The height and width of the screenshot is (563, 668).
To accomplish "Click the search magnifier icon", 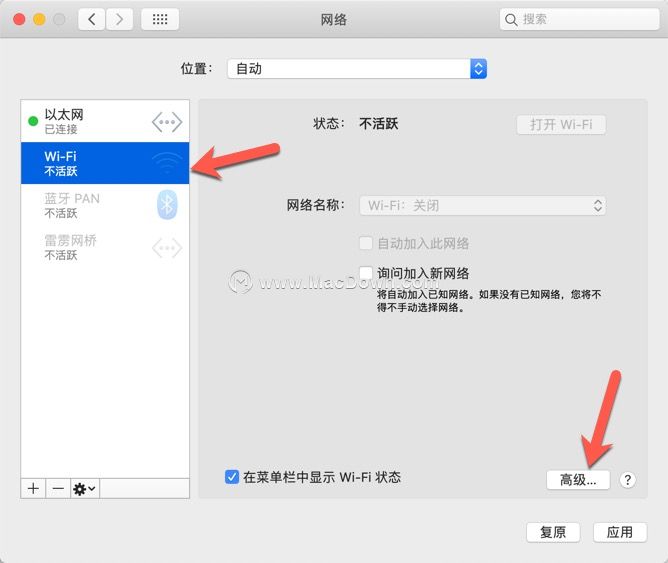I will [510, 20].
